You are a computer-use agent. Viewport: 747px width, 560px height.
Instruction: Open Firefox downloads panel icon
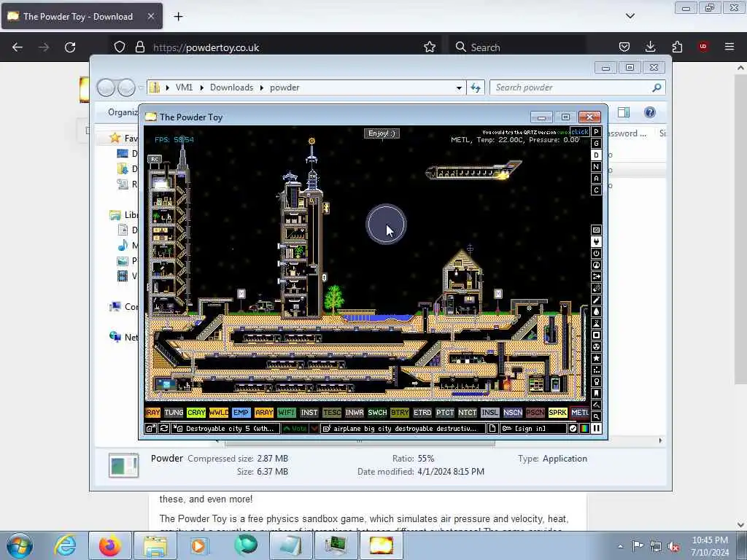pos(650,47)
